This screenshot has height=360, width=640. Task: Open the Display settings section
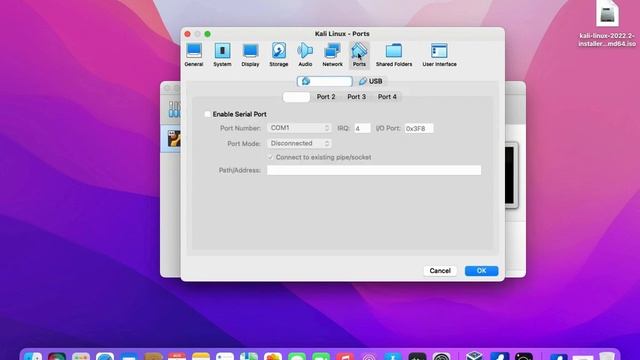[x=250, y=55]
